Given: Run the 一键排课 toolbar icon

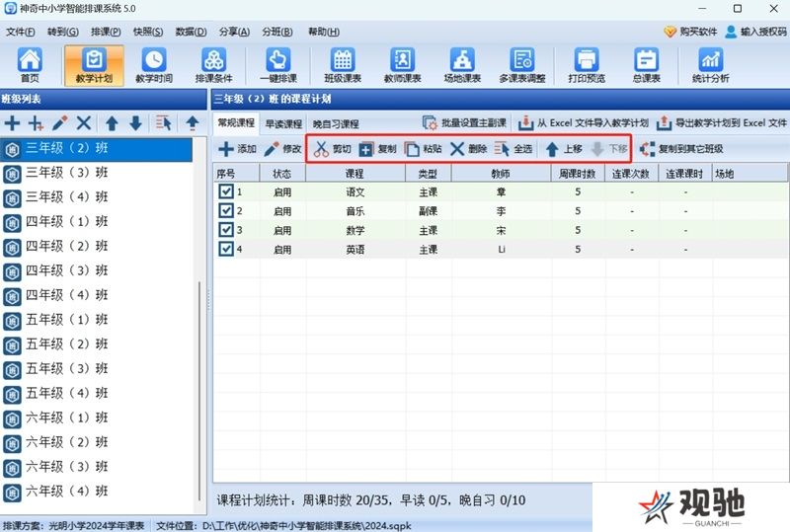Looking at the screenshot, I should tap(278, 65).
